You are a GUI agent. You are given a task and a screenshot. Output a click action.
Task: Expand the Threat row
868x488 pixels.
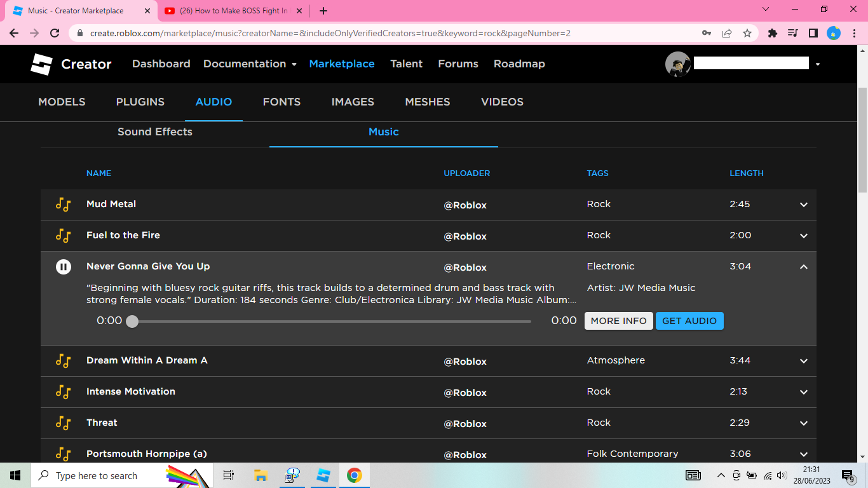pos(803,423)
